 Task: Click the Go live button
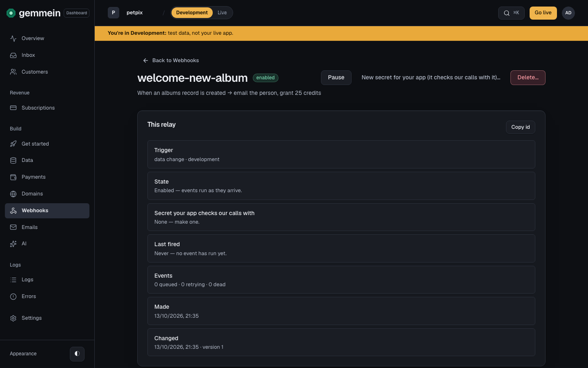[x=543, y=13]
